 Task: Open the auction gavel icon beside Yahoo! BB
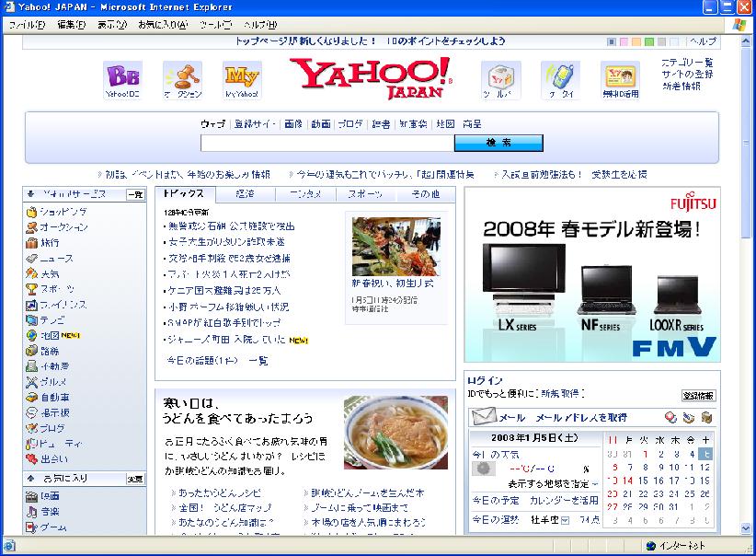pos(182,80)
